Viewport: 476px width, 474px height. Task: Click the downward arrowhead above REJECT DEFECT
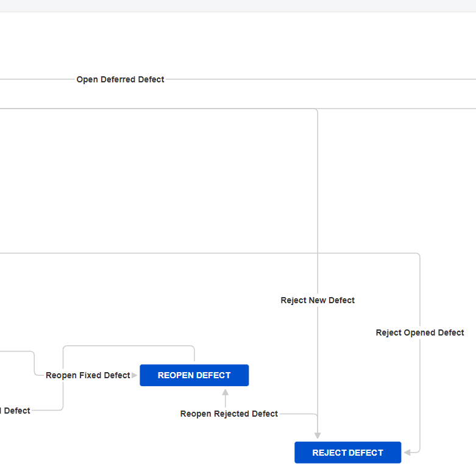(x=318, y=436)
